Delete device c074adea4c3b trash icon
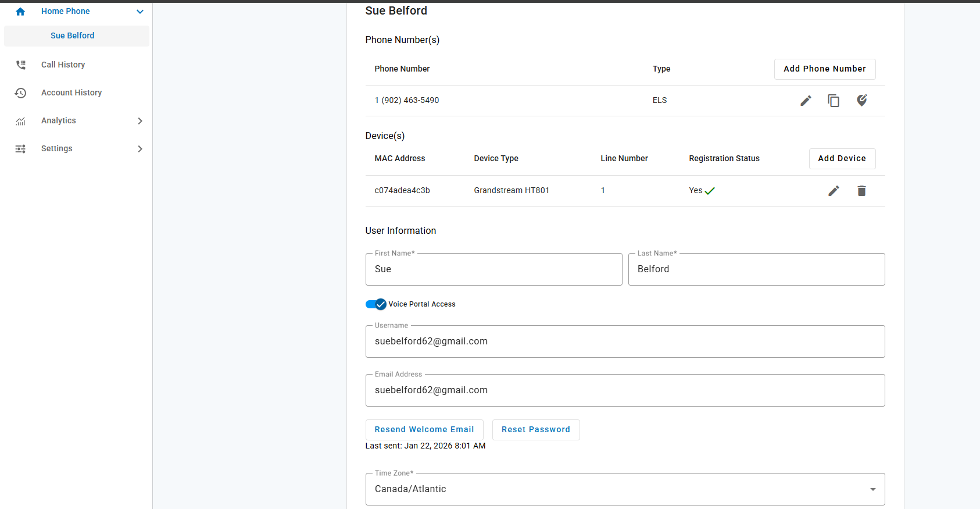The height and width of the screenshot is (509, 980). coord(861,191)
